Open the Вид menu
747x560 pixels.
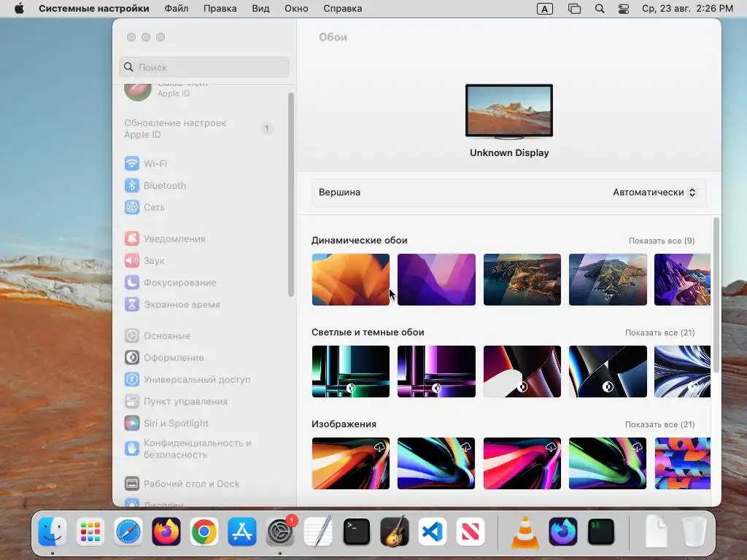pos(260,9)
